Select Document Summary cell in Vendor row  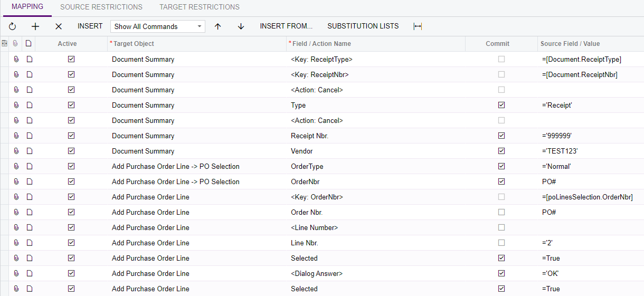point(197,151)
